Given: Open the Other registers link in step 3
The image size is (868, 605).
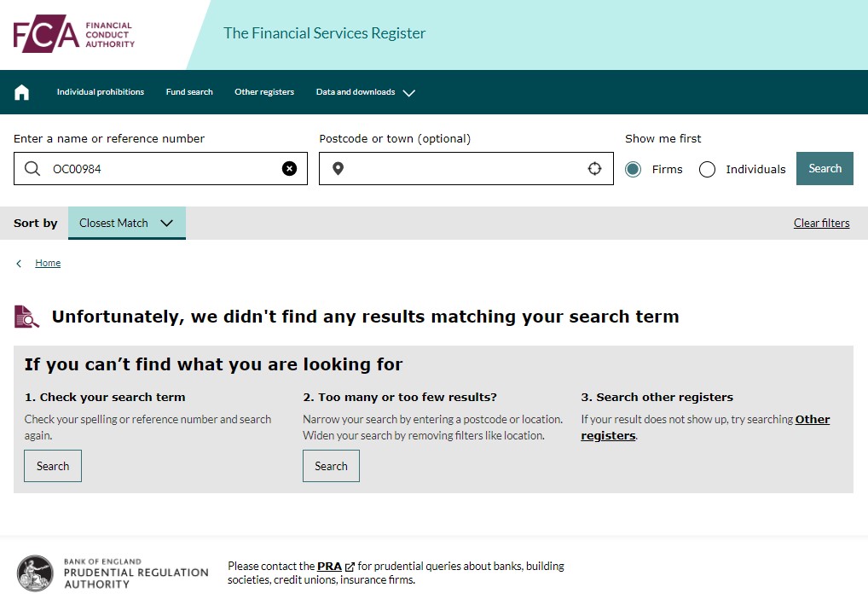Looking at the screenshot, I should (x=705, y=428).
